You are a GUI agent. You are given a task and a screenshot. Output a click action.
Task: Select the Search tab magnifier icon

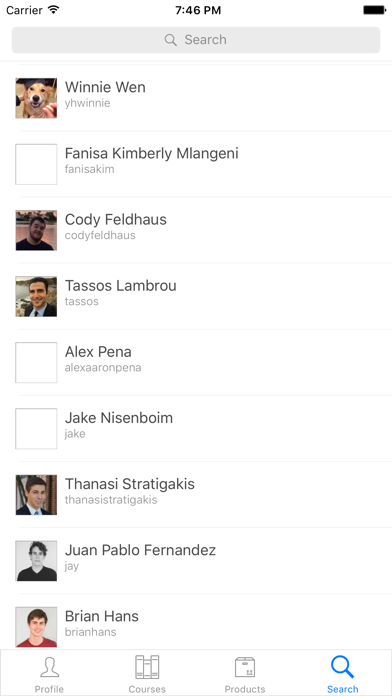click(342, 667)
